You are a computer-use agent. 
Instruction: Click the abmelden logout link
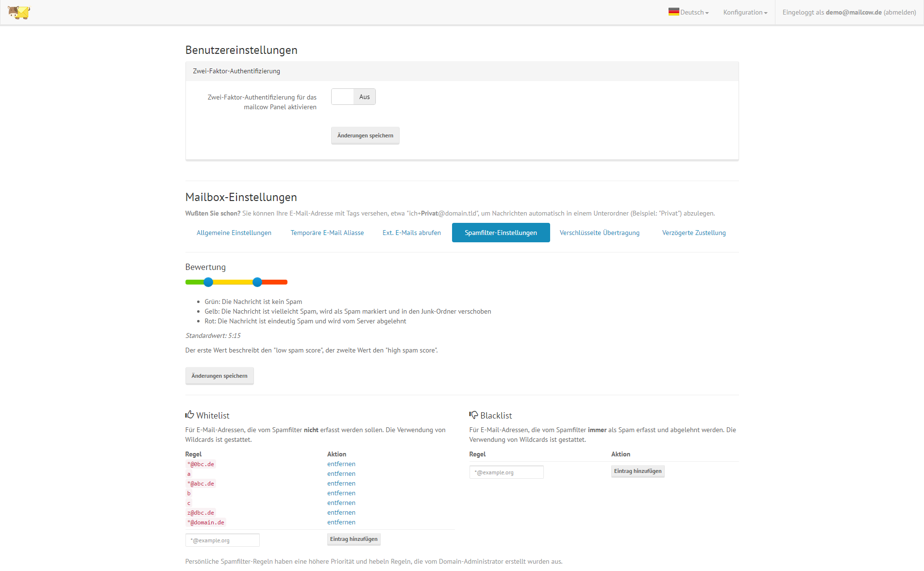click(900, 13)
